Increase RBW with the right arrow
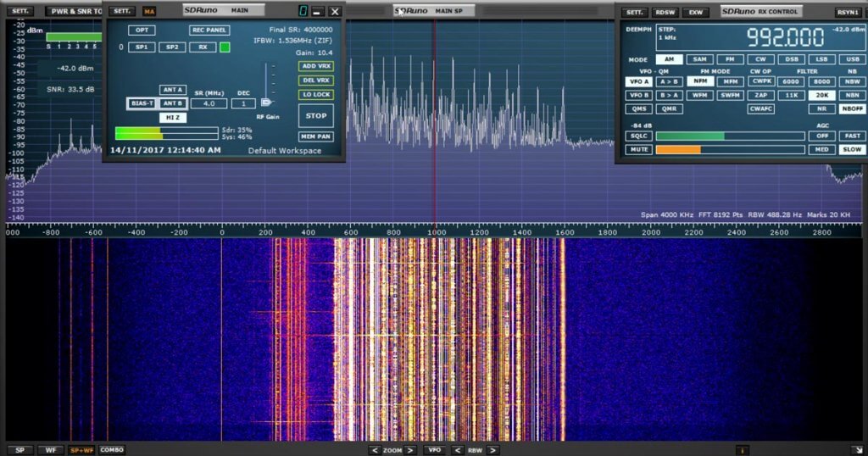The width and height of the screenshot is (868, 456). point(493,450)
